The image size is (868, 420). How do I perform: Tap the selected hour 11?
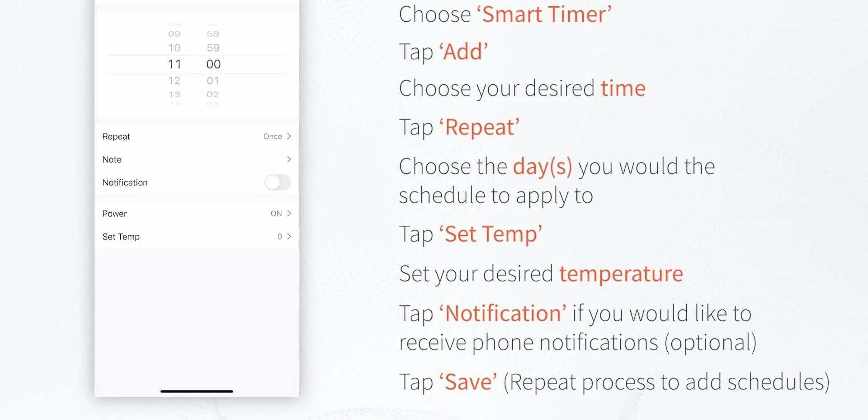(175, 64)
